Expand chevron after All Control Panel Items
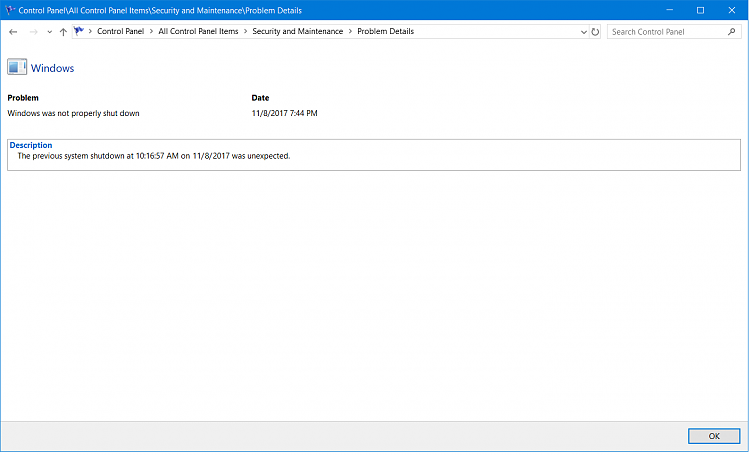Viewport: 750px width, 455px height. (x=245, y=31)
